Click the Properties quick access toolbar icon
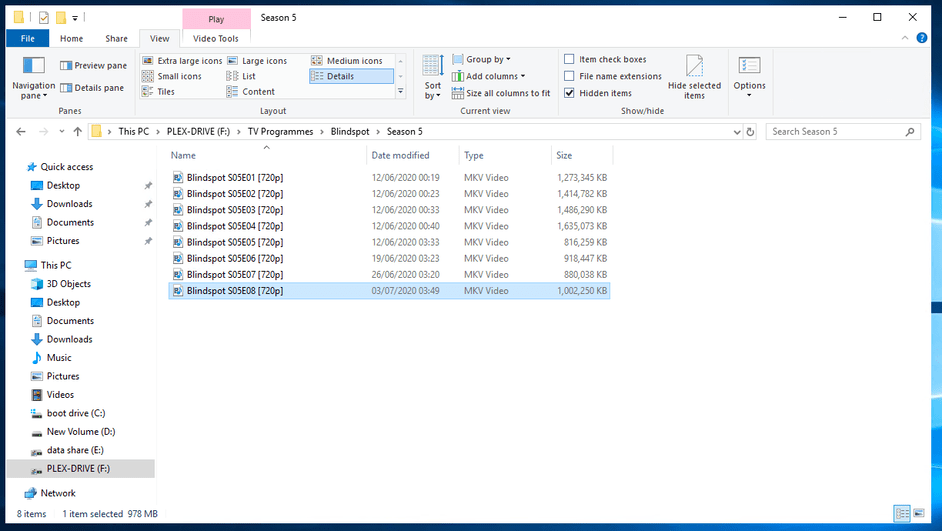The width and height of the screenshot is (942, 531). point(44,18)
